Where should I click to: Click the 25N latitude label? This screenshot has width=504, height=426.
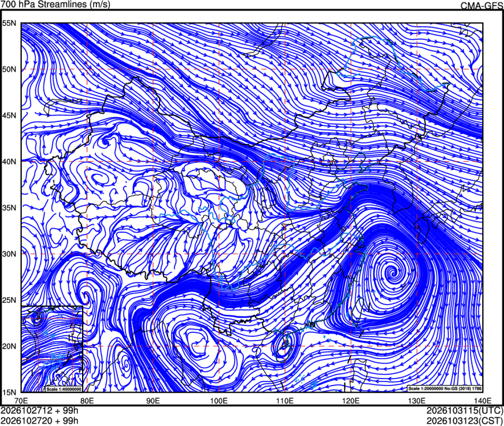point(9,300)
